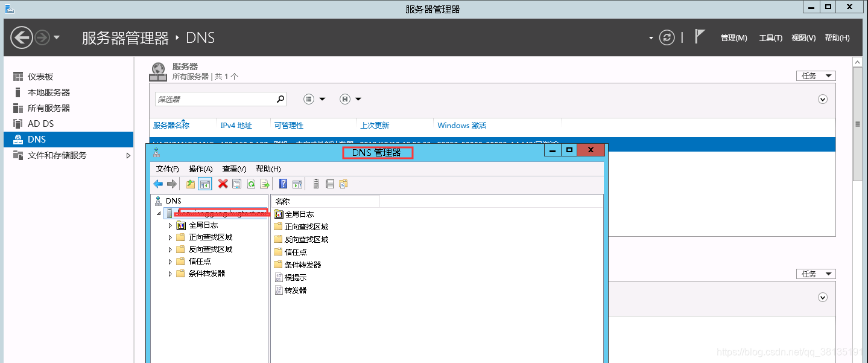
Task: Expand 信任点 in the DNS tree
Action: pyautogui.click(x=170, y=262)
